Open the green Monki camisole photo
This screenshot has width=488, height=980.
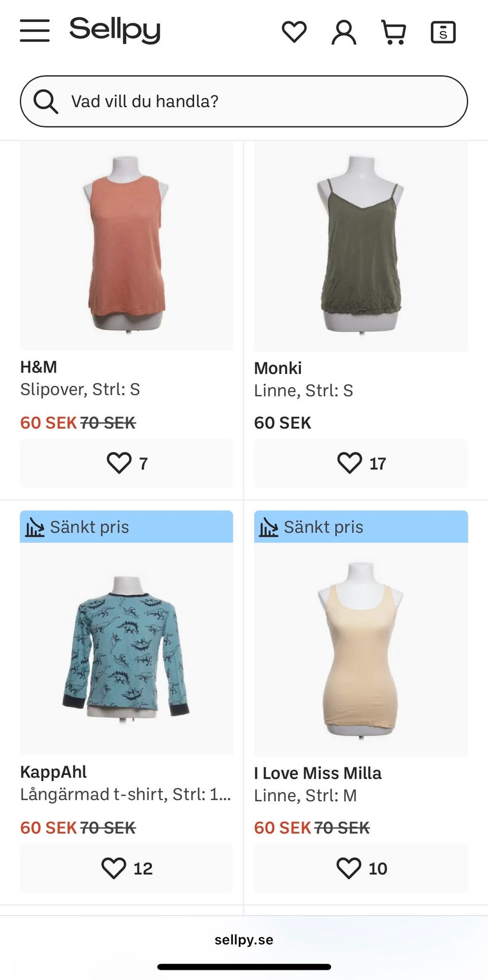tap(360, 245)
